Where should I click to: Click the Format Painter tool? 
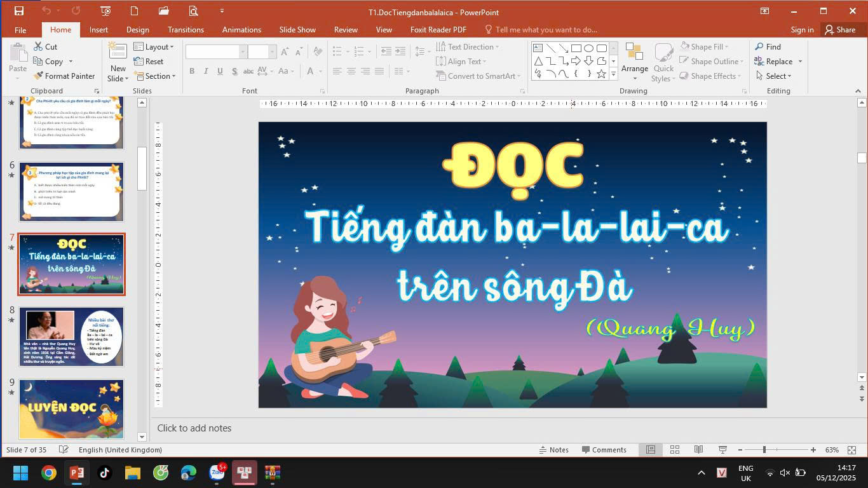(x=64, y=76)
